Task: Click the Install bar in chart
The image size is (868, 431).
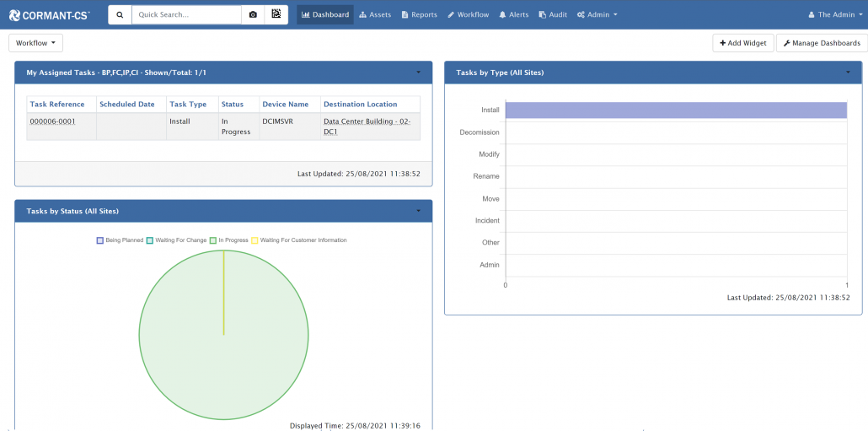Action: tap(675, 110)
